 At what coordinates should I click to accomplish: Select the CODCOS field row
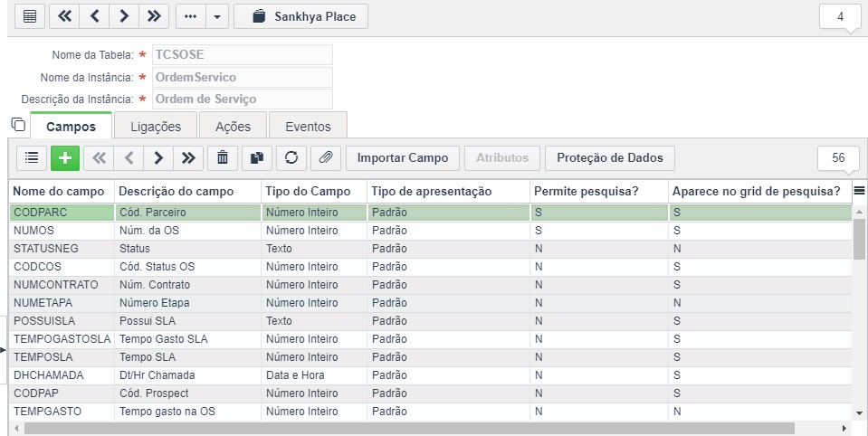click(431, 267)
